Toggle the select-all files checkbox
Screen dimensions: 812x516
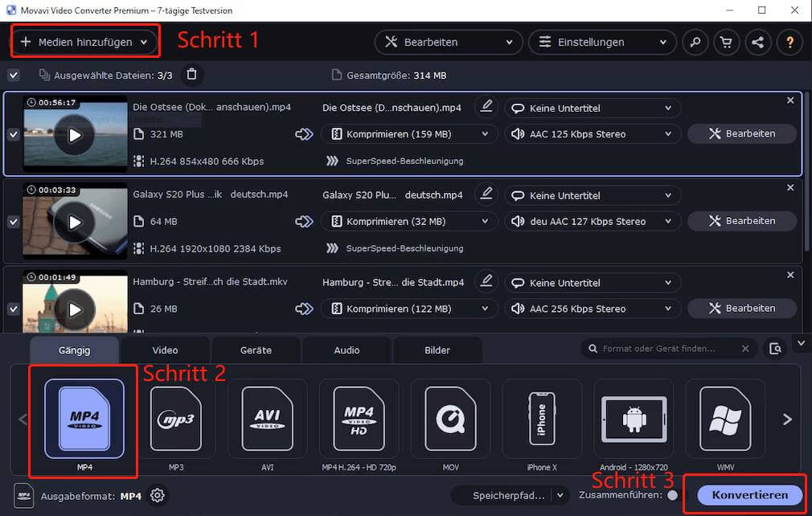pyautogui.click(x=13, y=74)
